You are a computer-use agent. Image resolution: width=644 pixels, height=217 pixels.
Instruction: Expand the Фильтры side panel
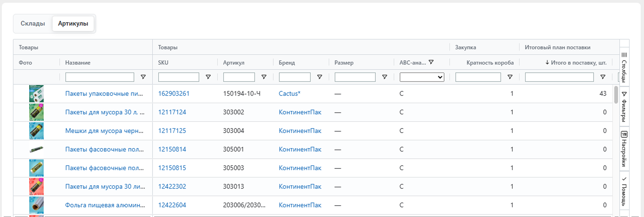click(624, 106)
